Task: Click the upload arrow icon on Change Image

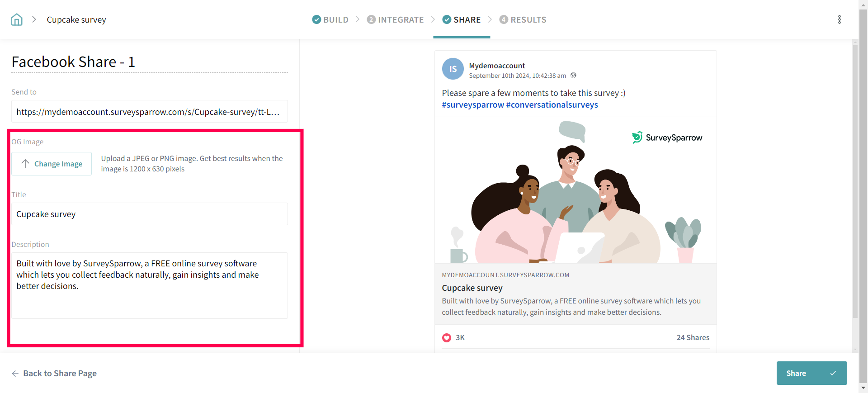Action: (x=25, y=164)
